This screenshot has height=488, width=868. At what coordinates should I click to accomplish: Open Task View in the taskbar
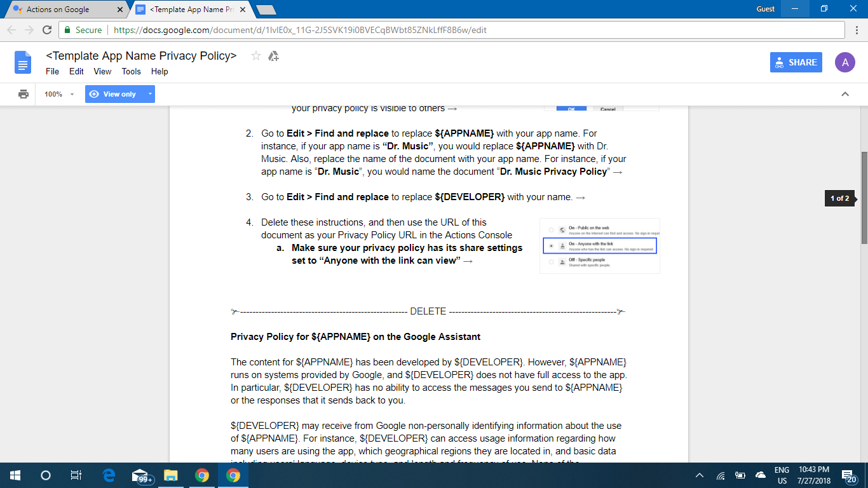[76, 475]
